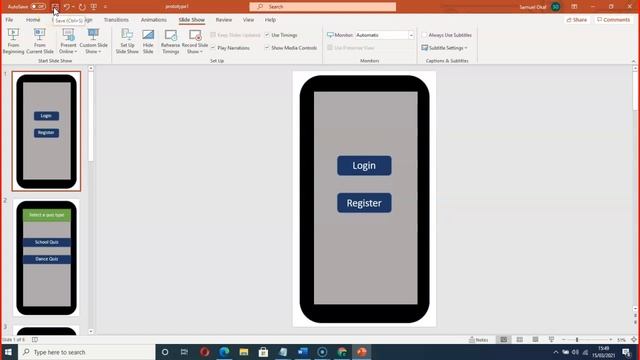
Task: Click the title bar Search box
Action: tap(322, 7)
